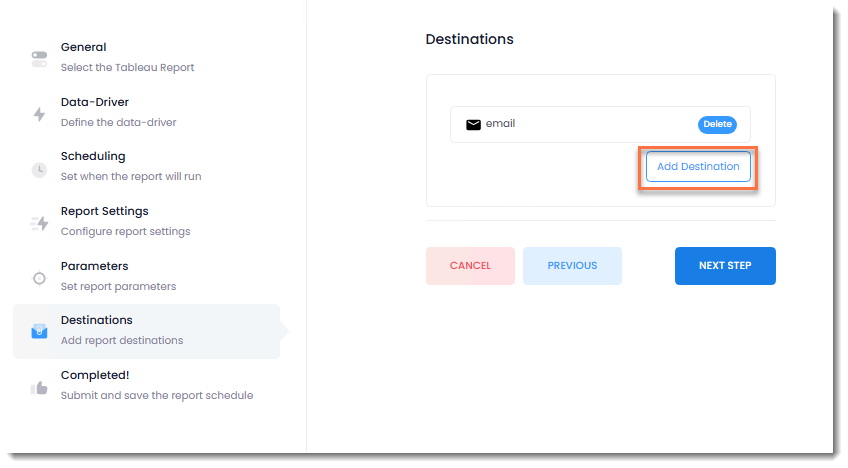Viewport: 848px width, 468px height.
Task: Click the email envelope icon
Action: pos(474,125)
